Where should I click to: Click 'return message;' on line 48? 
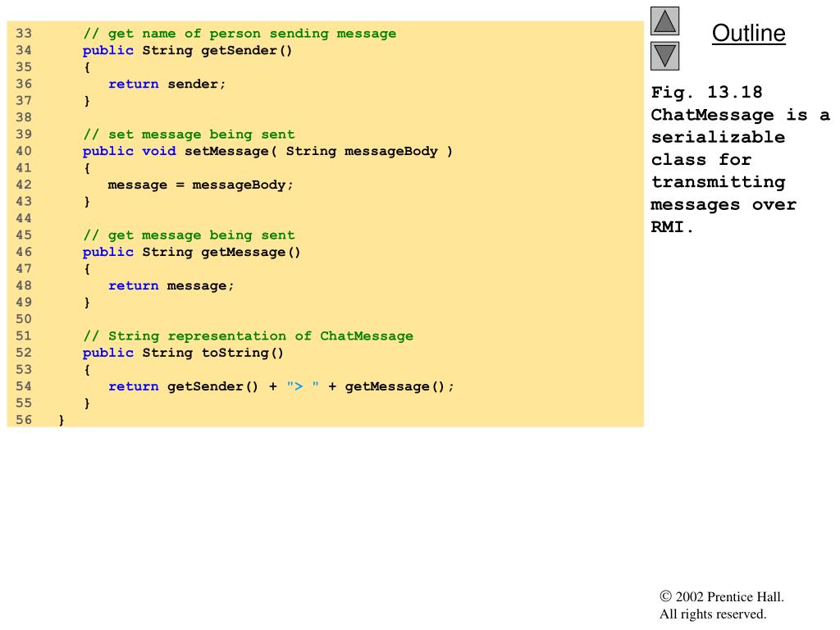pyautogui.click(x=171, y=285)
